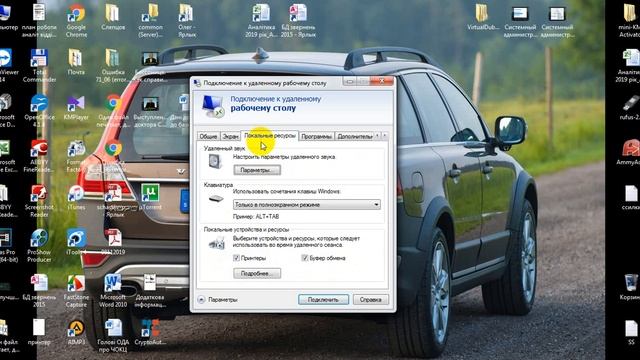Select the ссылки file icon
640x360 pixels.
point(631,198)
